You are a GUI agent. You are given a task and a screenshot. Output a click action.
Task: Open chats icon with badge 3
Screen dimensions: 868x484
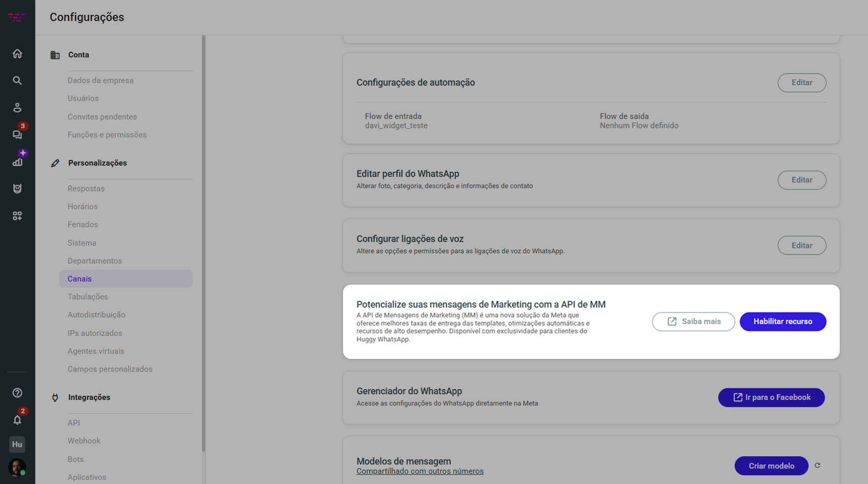[x=17, y=134]
